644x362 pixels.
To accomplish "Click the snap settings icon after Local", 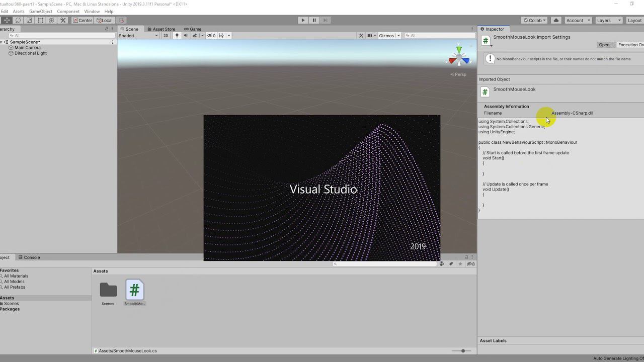I will point(121,20).
